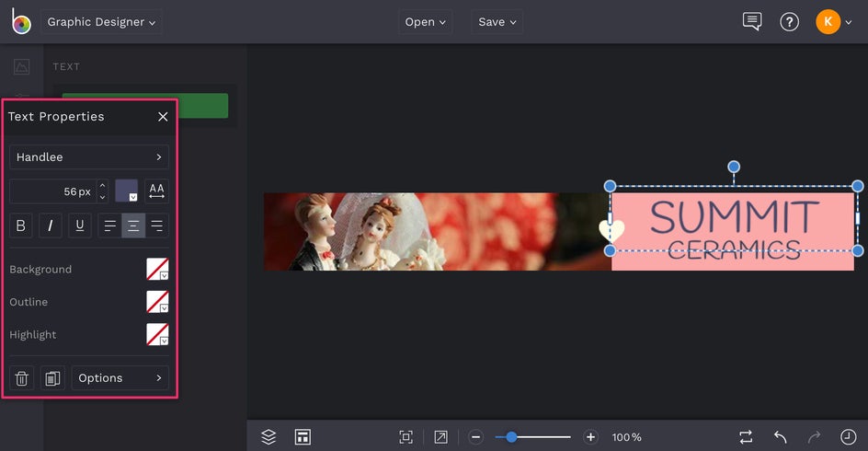Expand the account menu chevron

click(849, 23)
